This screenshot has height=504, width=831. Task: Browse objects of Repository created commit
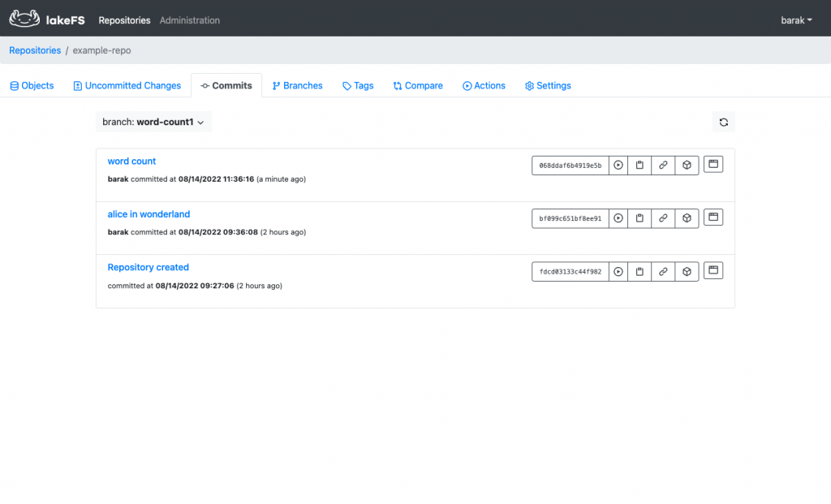[713, 270]
